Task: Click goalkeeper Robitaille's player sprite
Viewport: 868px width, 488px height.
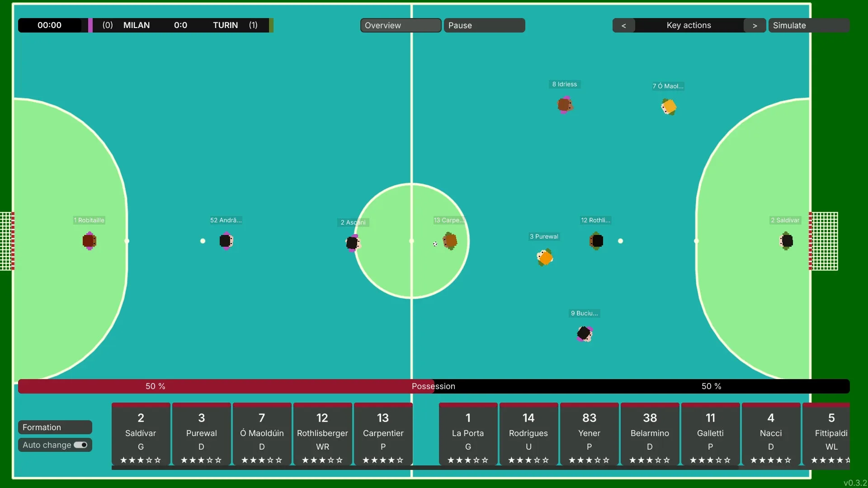Action: coord(90,241)
